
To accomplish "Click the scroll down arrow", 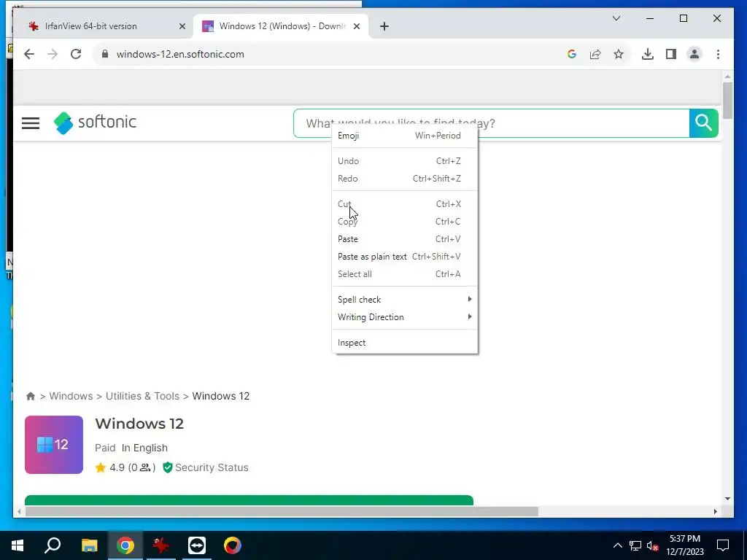I will 727,499.
